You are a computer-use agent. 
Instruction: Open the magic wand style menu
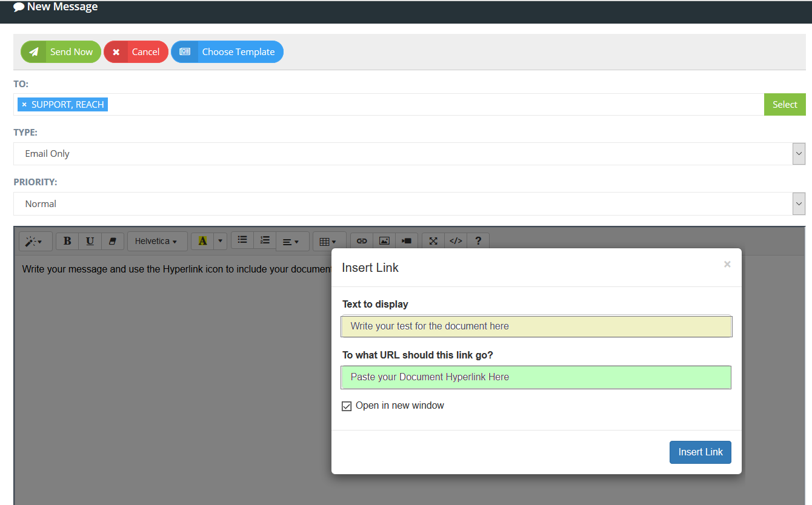coord(36,241)
